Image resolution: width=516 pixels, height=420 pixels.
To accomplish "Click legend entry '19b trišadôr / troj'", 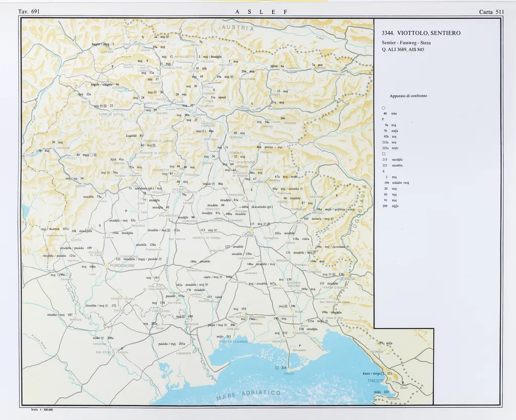I will pos(397,183).
